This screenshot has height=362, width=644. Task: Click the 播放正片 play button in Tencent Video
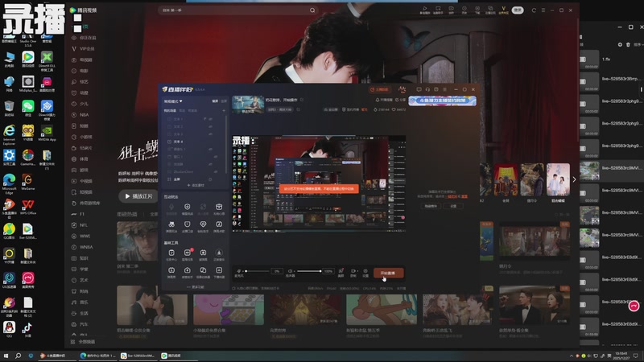[138, 196]
